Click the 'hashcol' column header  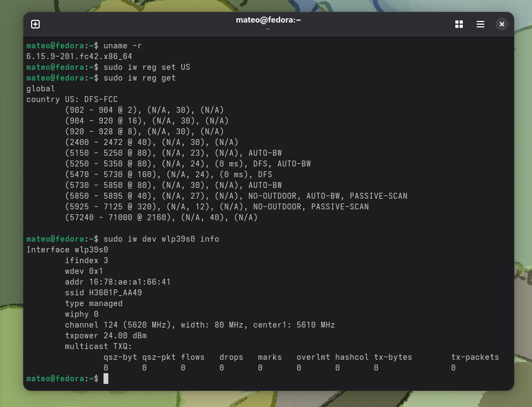pos(351,358)
